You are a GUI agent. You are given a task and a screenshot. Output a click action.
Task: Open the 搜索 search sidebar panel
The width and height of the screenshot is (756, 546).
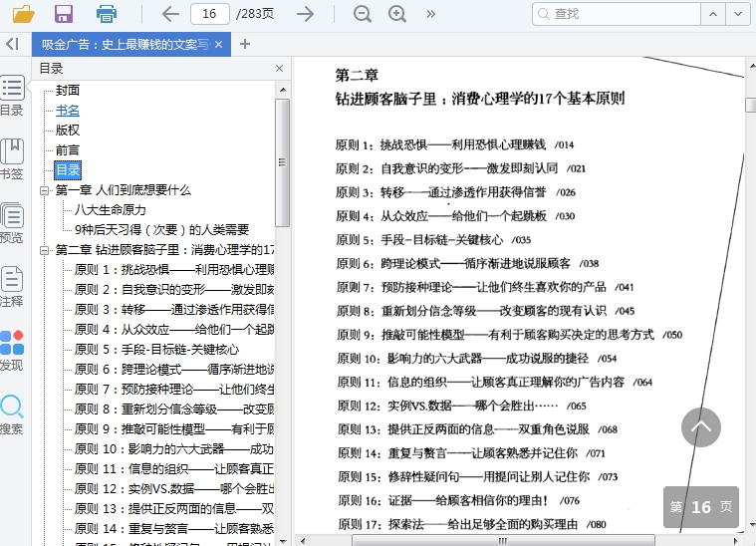click(12, 415)
